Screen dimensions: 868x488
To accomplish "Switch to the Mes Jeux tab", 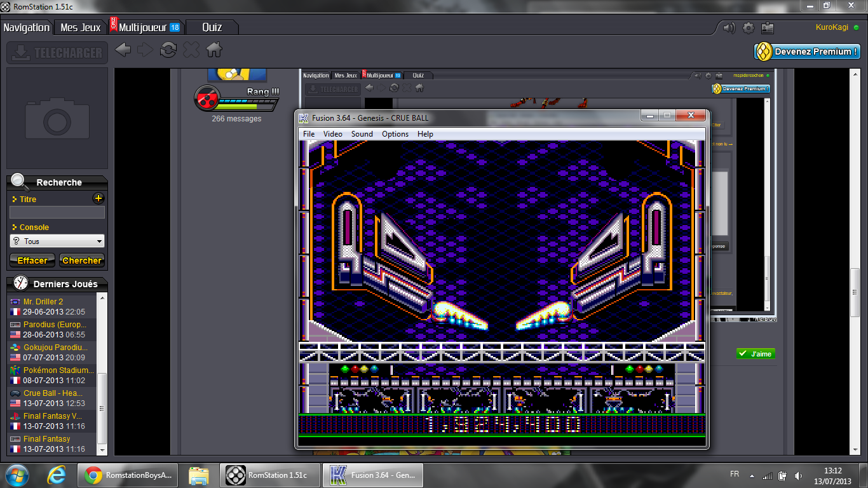I will 81,27.
